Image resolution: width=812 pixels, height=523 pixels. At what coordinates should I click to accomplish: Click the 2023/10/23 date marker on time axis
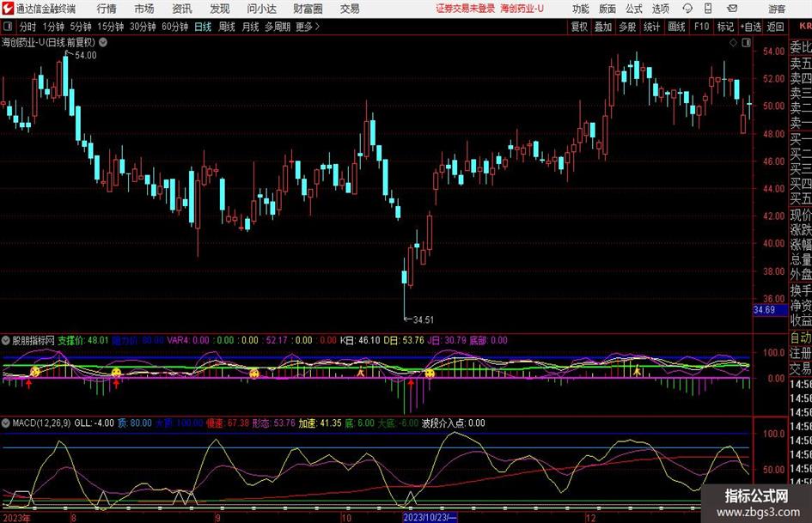pos(430,517)
